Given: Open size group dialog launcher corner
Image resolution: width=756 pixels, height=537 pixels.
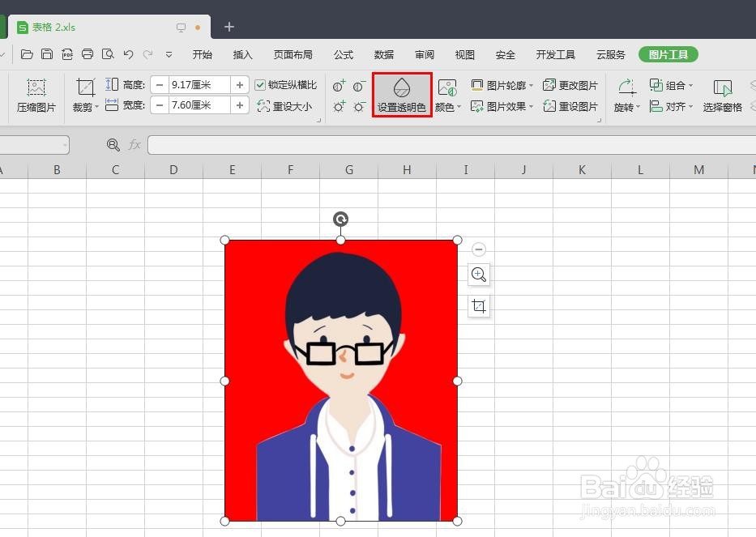Looking at the screenshot, I should click(x=318, y=120).
